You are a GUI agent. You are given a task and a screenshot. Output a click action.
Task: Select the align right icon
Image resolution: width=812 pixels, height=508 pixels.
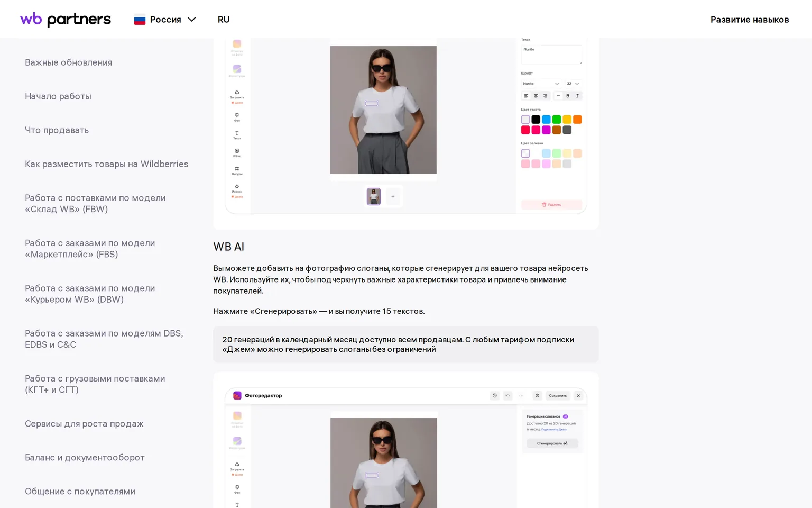pyautogui.click(x=545, y=96)
